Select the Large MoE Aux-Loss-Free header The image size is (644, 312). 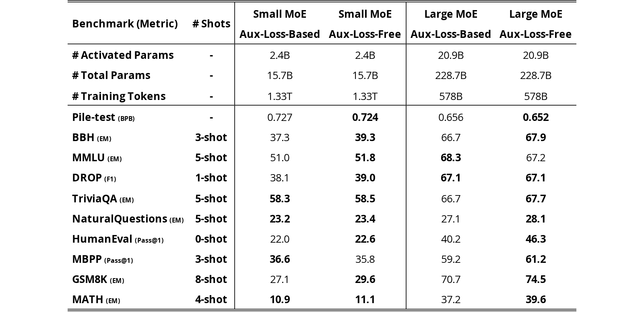coord(536,24)
